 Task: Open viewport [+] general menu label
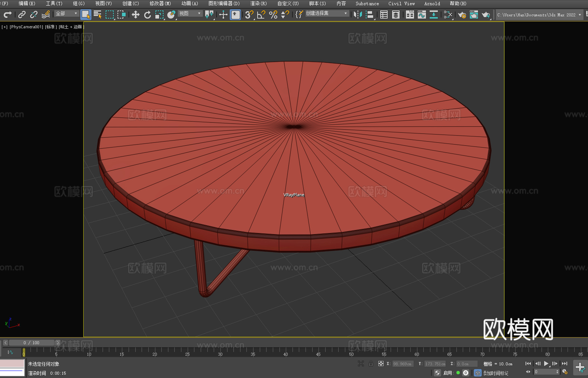4,27
